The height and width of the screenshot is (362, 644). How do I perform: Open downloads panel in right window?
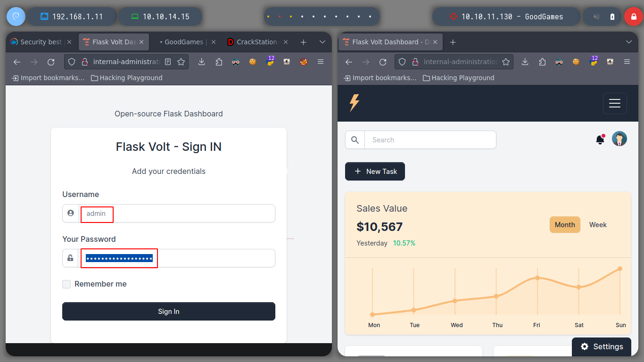tap(525, 62)
